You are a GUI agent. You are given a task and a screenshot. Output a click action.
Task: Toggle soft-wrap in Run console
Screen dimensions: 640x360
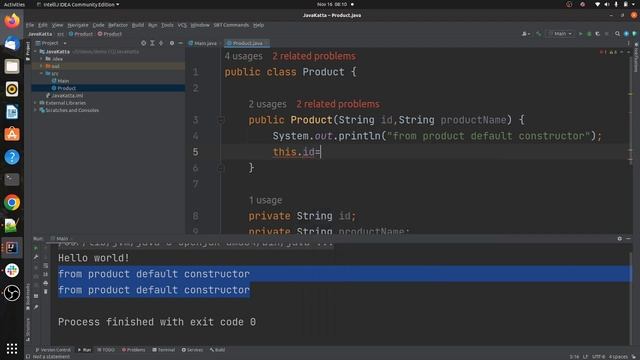pos(45,266)
